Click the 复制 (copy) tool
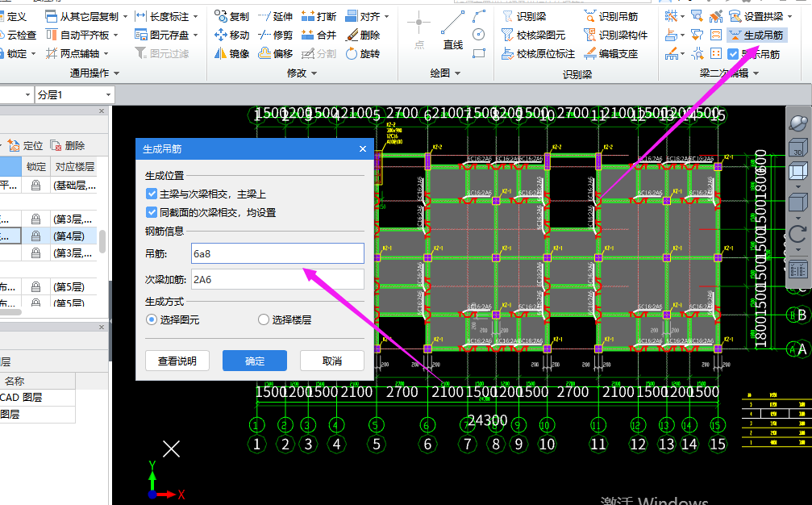Viewport: 812px width, 505px height. [x=231, y=17]
